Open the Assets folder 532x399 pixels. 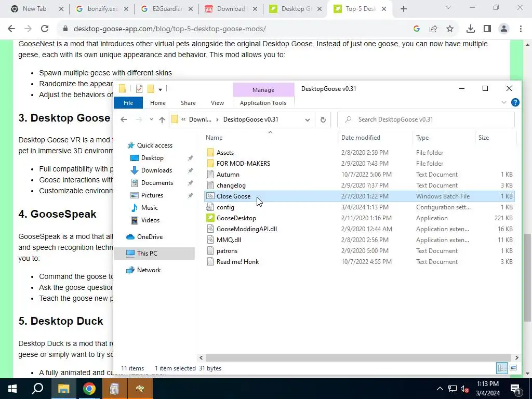(x=225, y=153)
